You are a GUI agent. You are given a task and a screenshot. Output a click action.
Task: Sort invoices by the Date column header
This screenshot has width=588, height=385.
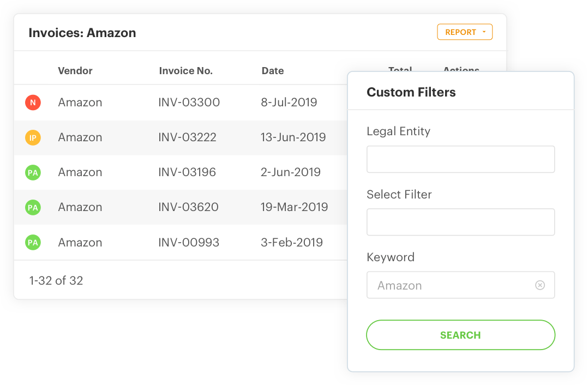[272, 70]
